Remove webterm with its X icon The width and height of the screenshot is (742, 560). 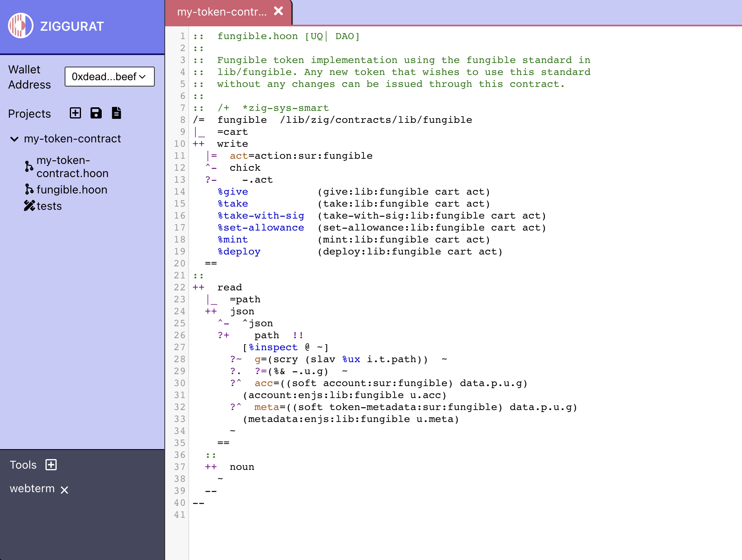click(x=64, y=490)
